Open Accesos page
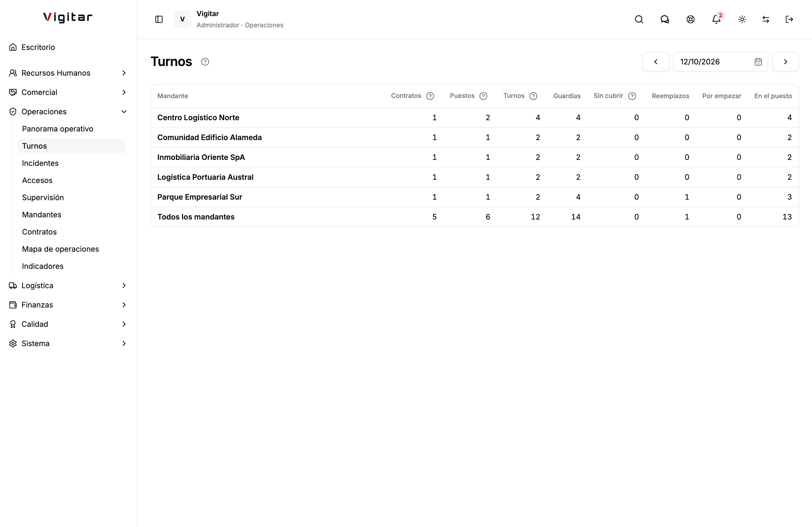This screenshot has width=812, height=527. pos(71,180)
